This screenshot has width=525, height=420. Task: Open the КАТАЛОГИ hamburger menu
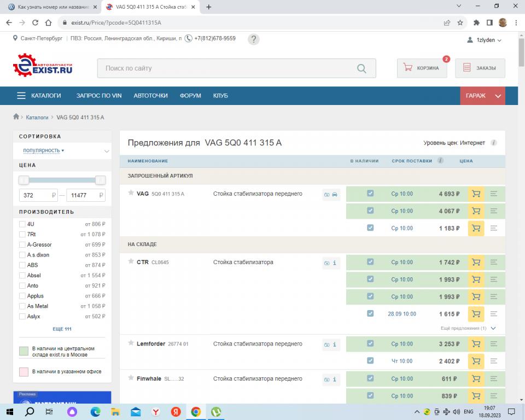tap(39, 96)
